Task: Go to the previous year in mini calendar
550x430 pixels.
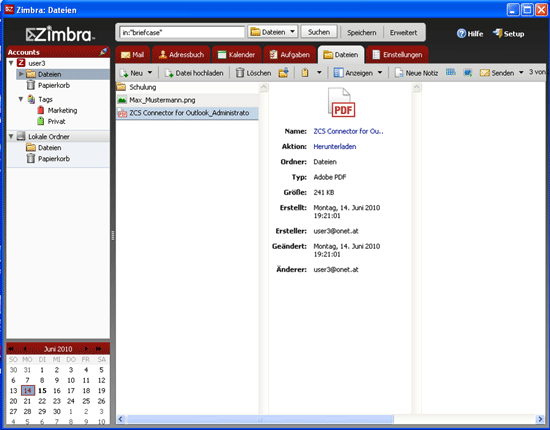Action: click(x=11, y=349)
